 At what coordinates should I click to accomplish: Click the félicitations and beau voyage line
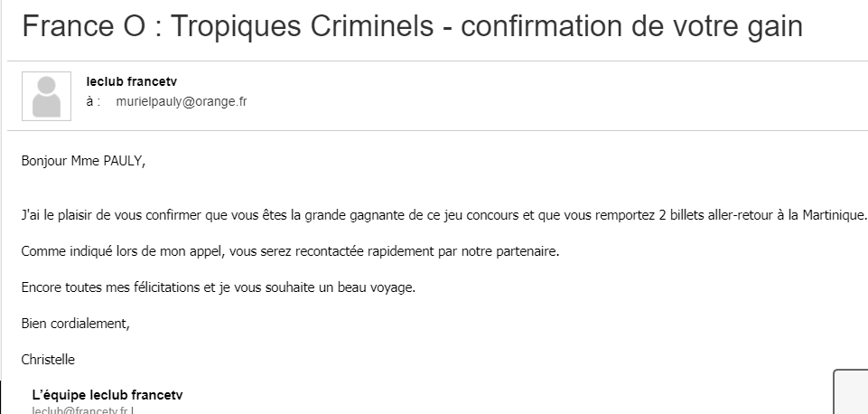218,287
